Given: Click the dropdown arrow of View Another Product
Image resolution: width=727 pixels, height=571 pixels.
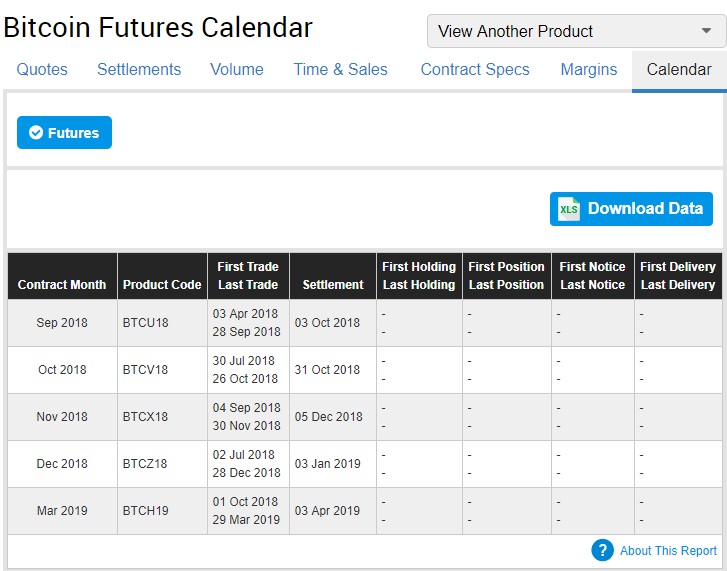Looking at the screenshot, I should click(x=706, y=31).
